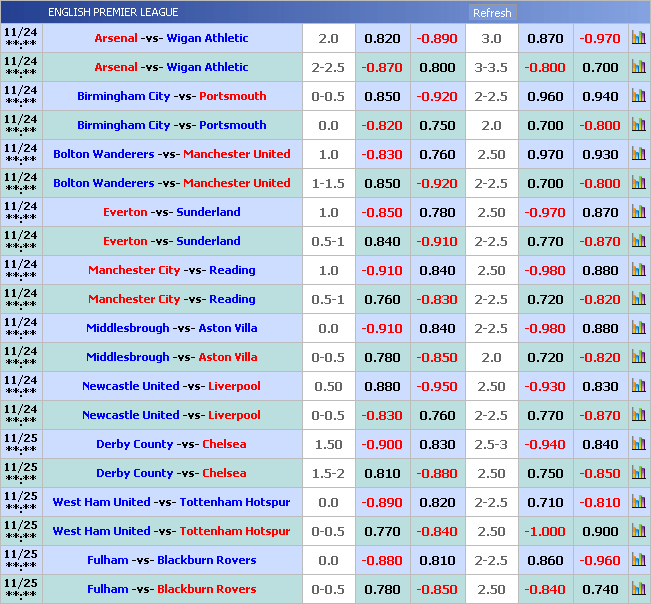The height and width of the screenshot is (604, 651).
Task: Click chart icon for Bolton–Manchester United 1.0 handicap row
Action: (638, 154)
